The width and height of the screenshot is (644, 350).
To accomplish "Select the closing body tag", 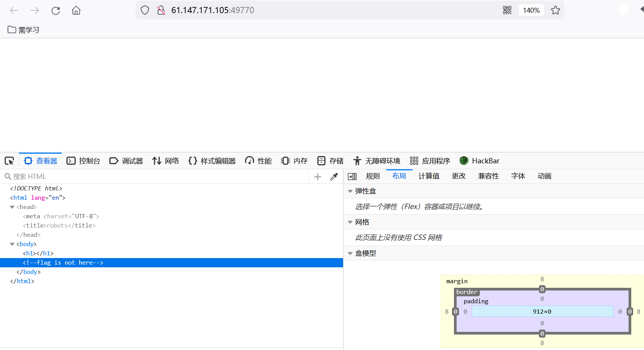I will (x=29, y=272).
